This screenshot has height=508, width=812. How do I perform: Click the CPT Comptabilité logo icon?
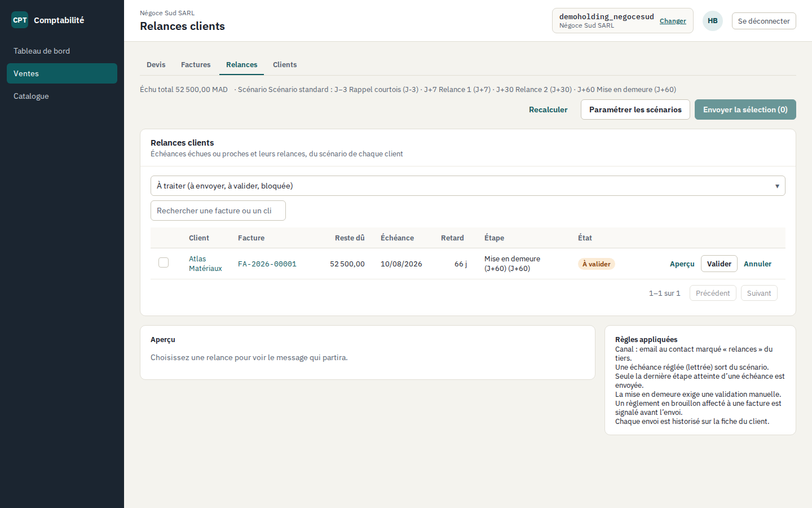pos(20,20)
